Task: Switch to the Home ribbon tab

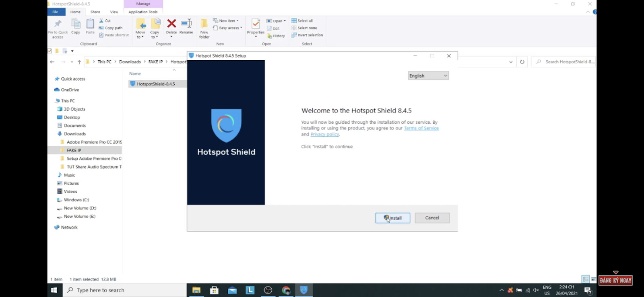Action: point(75,12)
